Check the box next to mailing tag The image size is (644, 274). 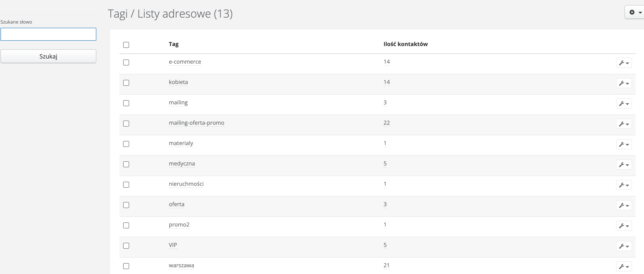click(126, 103)
